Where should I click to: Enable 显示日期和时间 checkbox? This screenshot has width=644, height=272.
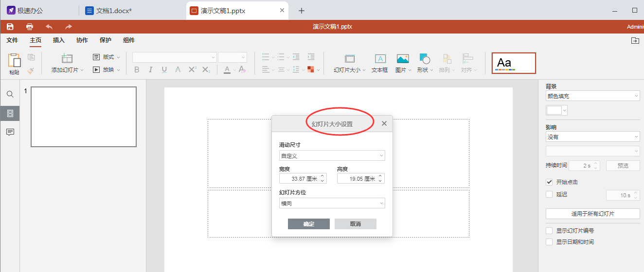[549, 242]
